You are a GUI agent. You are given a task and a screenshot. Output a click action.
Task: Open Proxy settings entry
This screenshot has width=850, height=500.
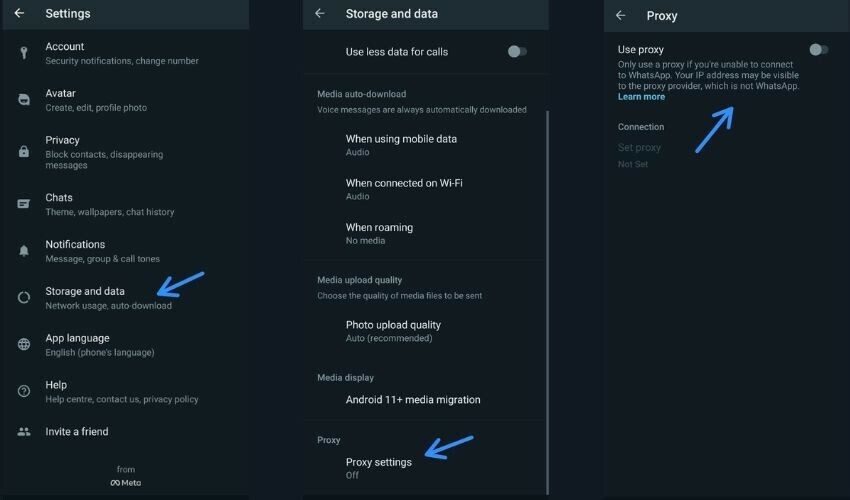click(x=378, y=467)
